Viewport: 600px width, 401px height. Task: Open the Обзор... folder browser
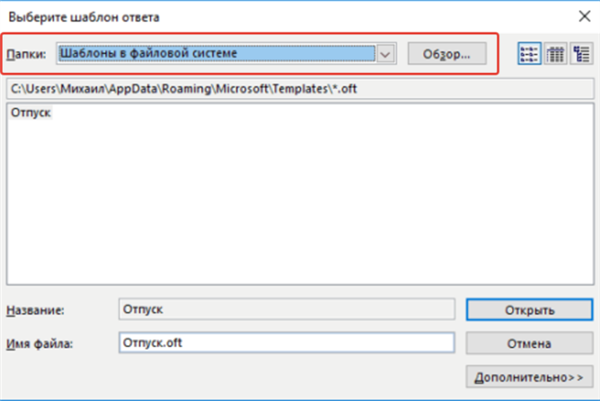pyautogui.click(x=447, y=54)
